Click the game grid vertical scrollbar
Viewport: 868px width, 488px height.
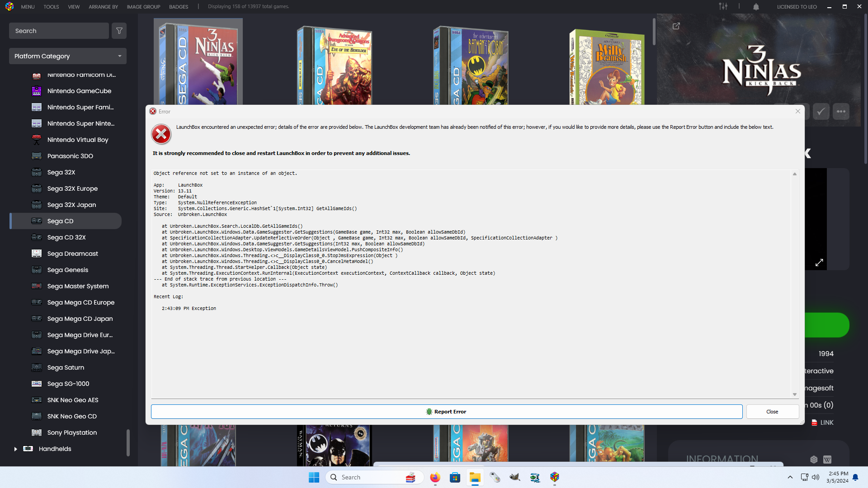[654, 32]
